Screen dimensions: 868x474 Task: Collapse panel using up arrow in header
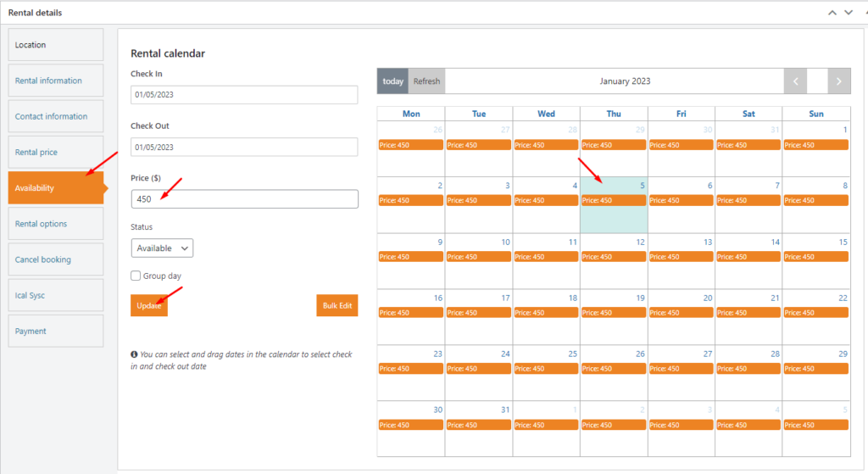tap(832, 13)
